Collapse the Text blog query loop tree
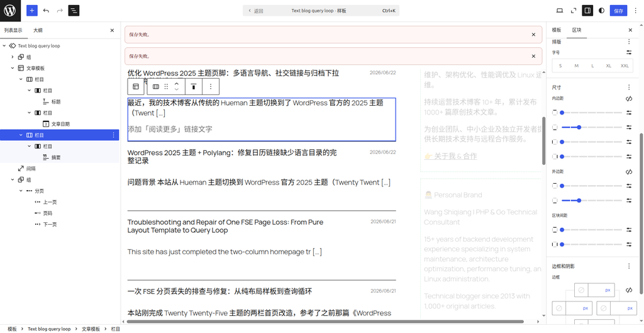The image size is (644, 333). [x=4, y=45]
